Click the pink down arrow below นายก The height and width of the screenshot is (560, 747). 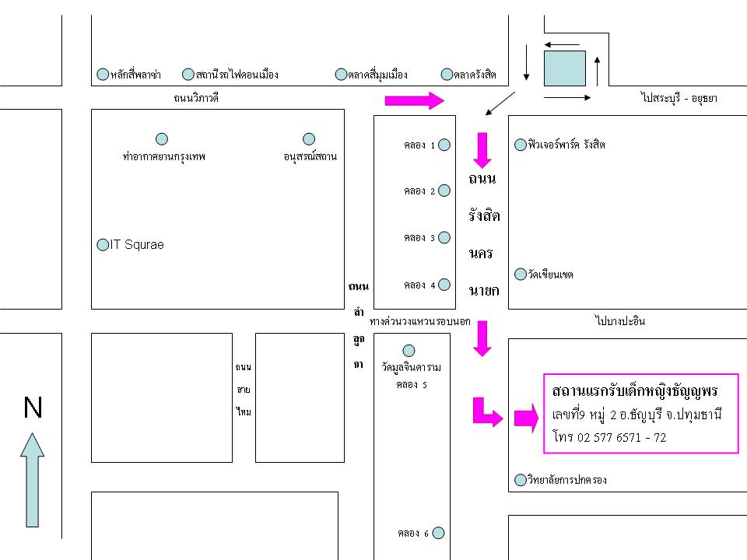point(482,338)
